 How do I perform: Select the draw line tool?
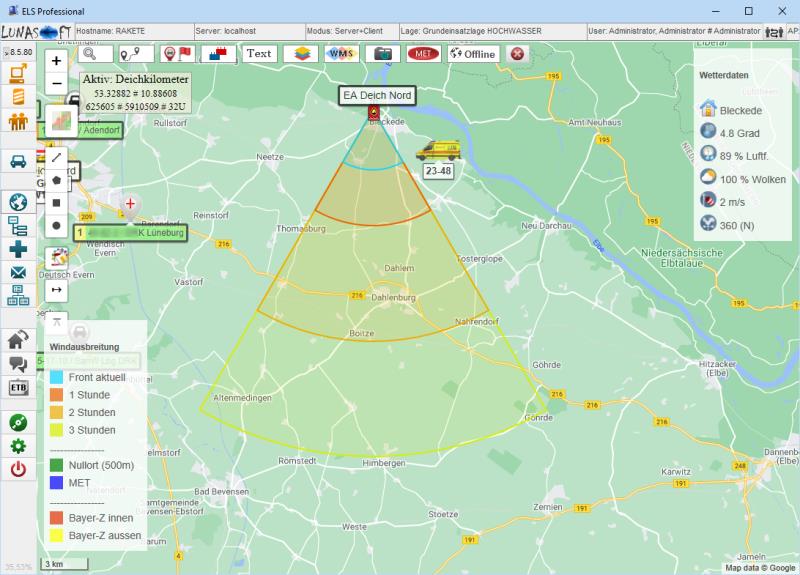(x=56, y=157)
